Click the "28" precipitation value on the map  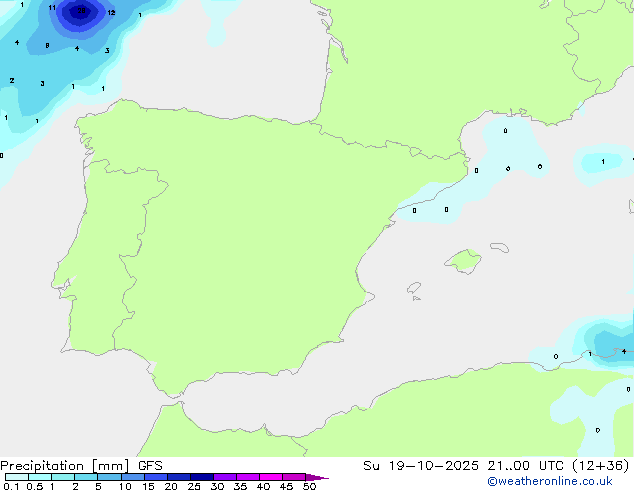(x=81, y=11)
